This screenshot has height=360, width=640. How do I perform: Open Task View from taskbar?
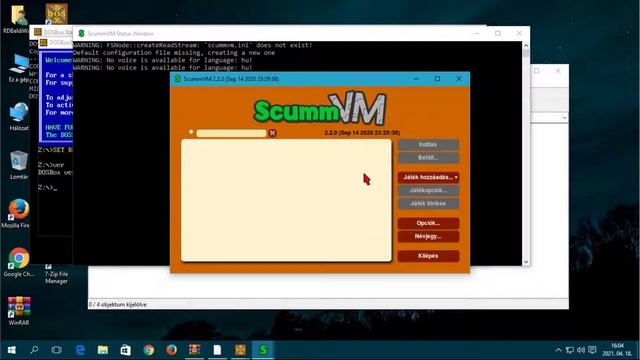57,350
